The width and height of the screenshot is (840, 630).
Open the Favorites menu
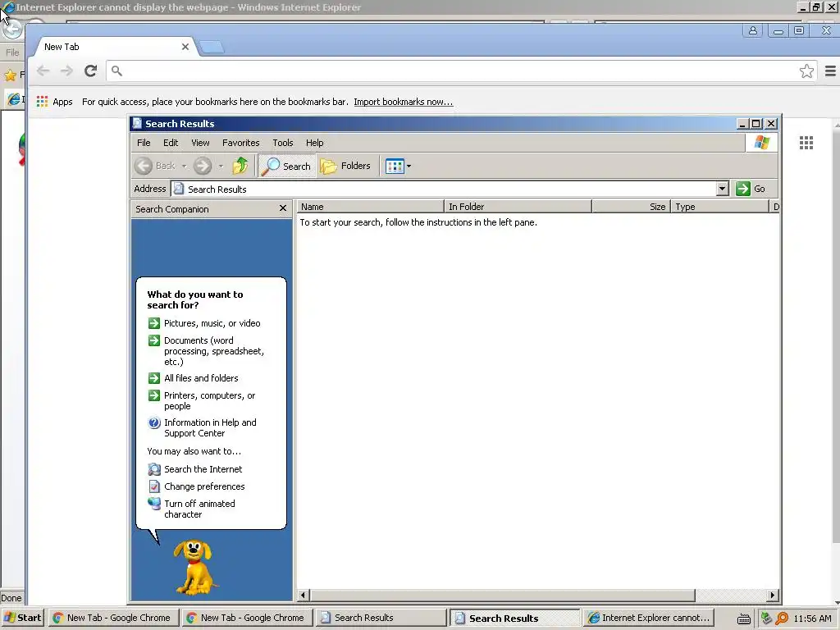tap(240, 143)
